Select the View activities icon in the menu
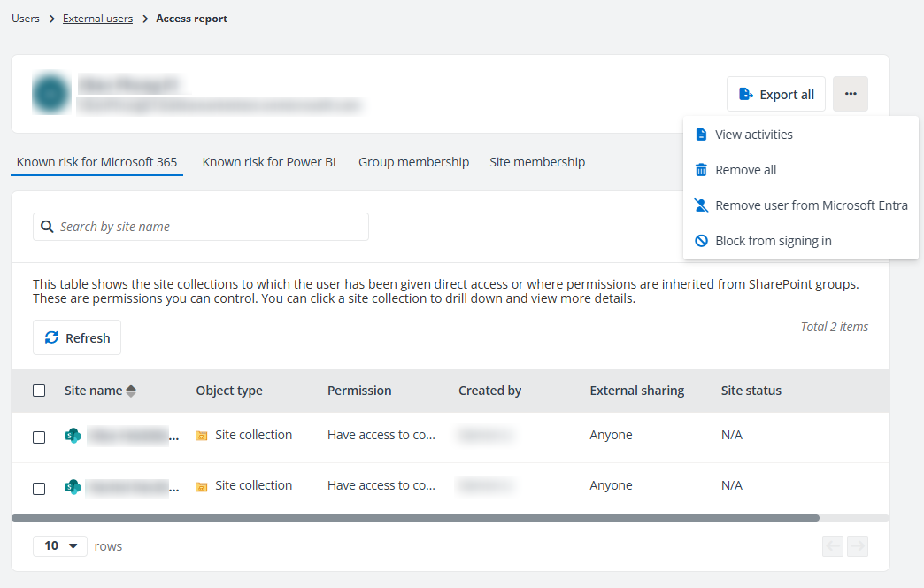The height and width of the screenshot is (588, 924). click(x=699, y=134)
